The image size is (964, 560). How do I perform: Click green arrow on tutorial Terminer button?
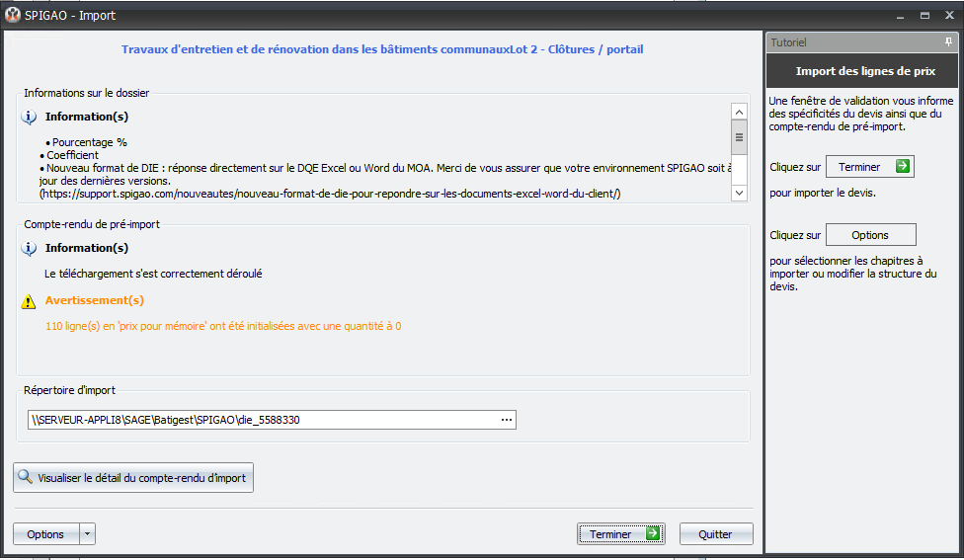pyautogui.click(x=903, y=166)
